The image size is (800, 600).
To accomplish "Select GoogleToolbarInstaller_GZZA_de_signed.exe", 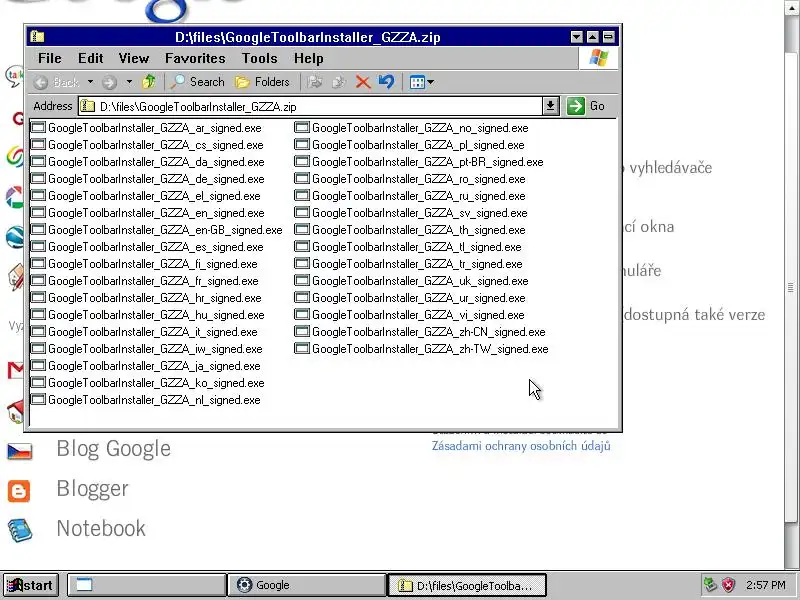I will tap(148, 179).
